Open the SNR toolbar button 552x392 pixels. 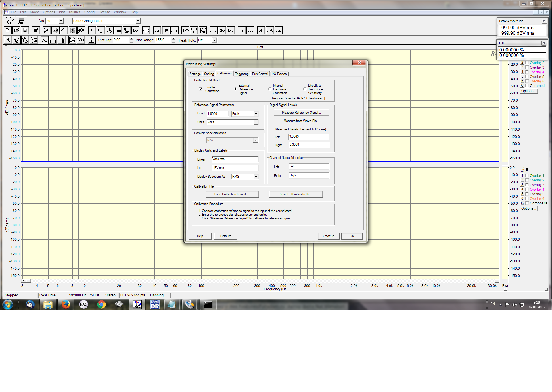pyautogui.click(x=222, y=30)
